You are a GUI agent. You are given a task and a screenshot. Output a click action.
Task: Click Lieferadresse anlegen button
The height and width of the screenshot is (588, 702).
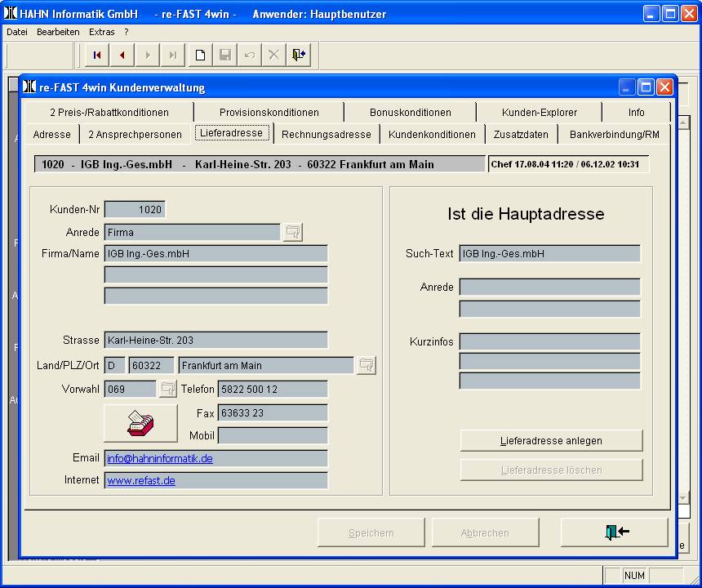point(551,441)
